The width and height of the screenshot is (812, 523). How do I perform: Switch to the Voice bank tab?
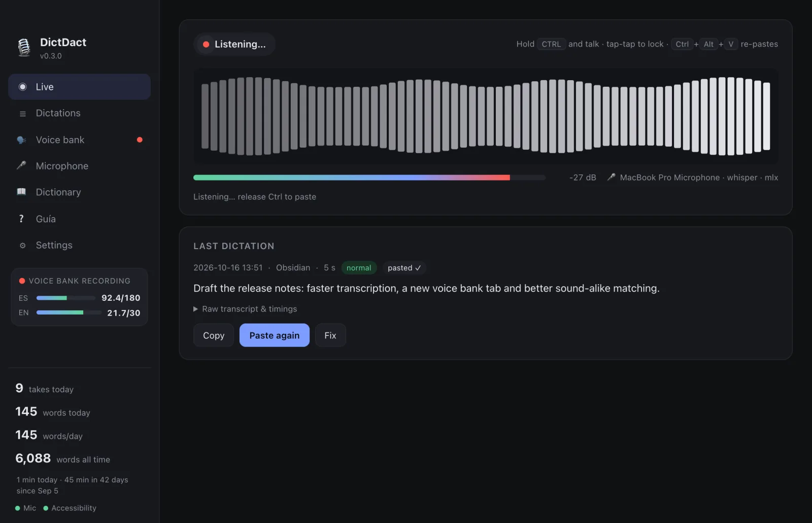79,140
